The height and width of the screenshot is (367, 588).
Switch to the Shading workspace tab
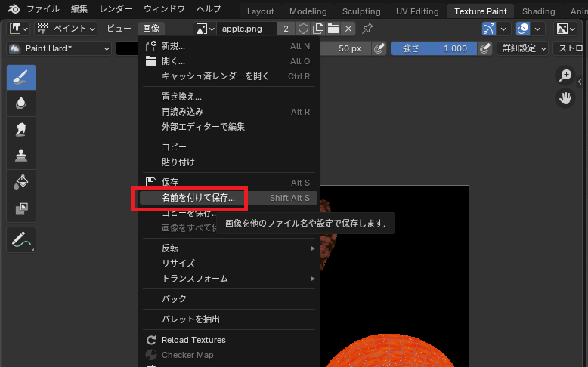click(538, 11)
